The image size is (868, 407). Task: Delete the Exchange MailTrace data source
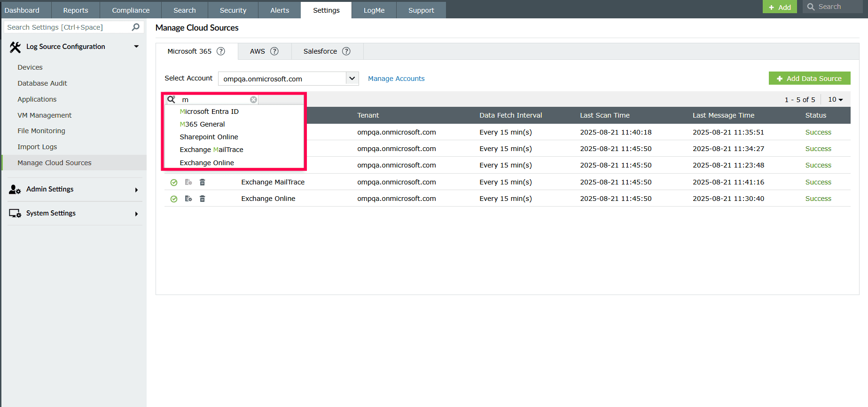(203, 182)
